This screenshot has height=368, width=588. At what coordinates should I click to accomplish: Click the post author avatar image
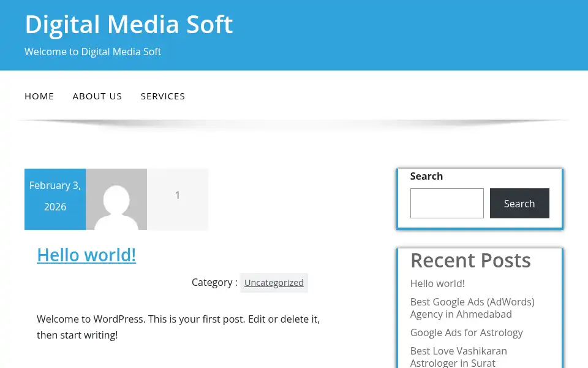click(116, 199)
